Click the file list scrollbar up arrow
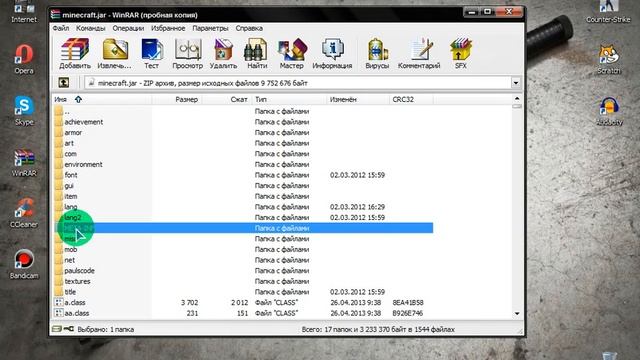 (x=517, y=99)
